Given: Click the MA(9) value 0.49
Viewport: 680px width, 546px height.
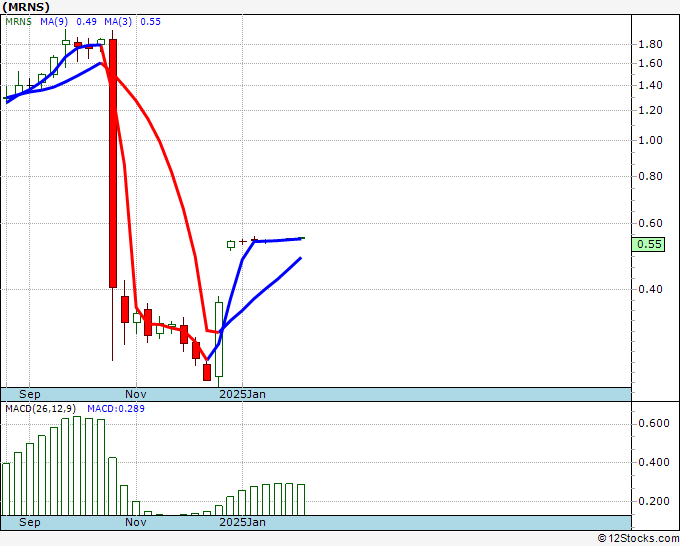Looking at the screenshot, I should (86, 22).
